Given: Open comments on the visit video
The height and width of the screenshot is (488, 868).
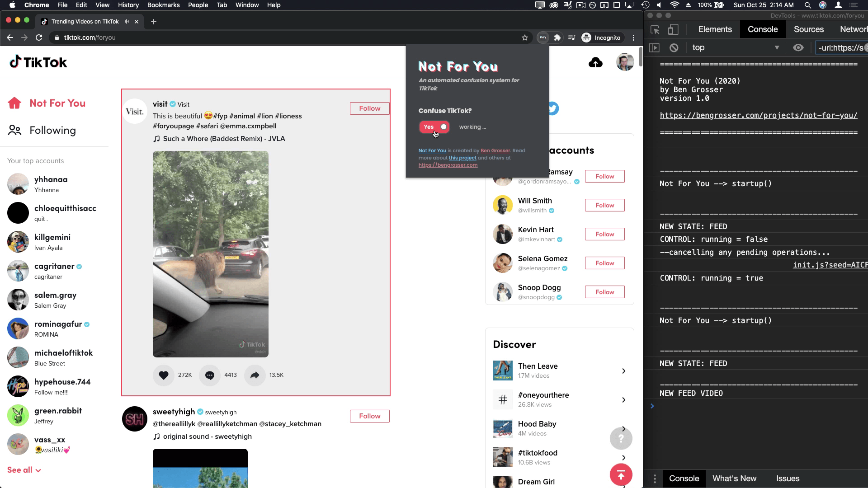Looking at the screenshot, I should click(x=210, y=375).
